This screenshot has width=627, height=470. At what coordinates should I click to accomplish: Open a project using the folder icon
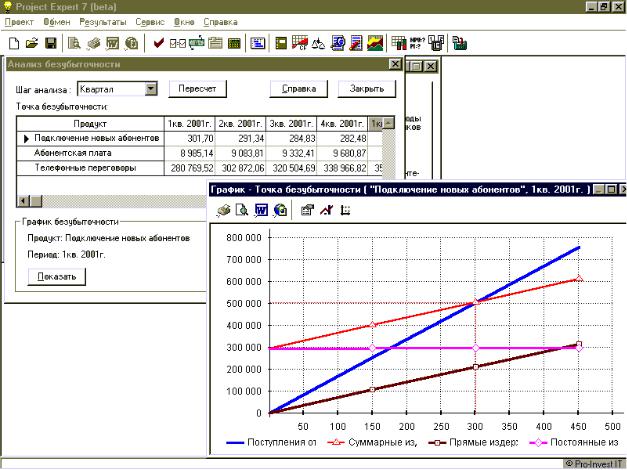coord(32,43)
